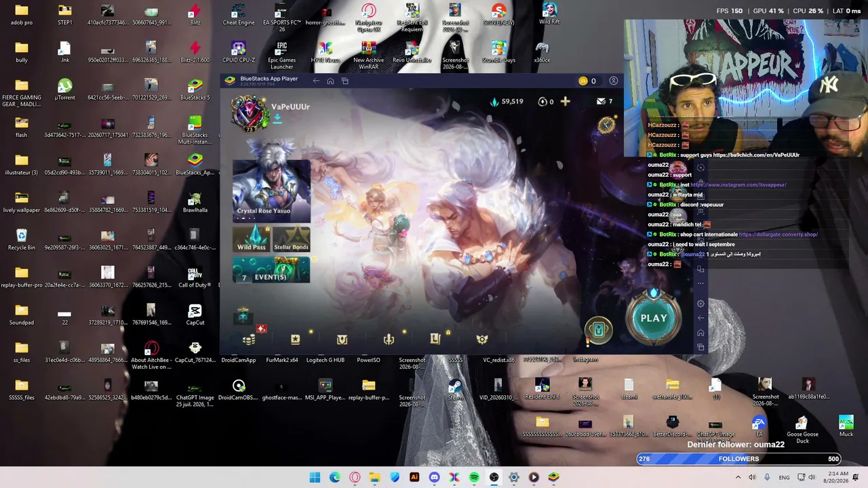Image resolution: width=868 pixels, height=488 pixels.
Task: Select the adob pro folder
Action: pyautogui.click(x=22, y=15)
